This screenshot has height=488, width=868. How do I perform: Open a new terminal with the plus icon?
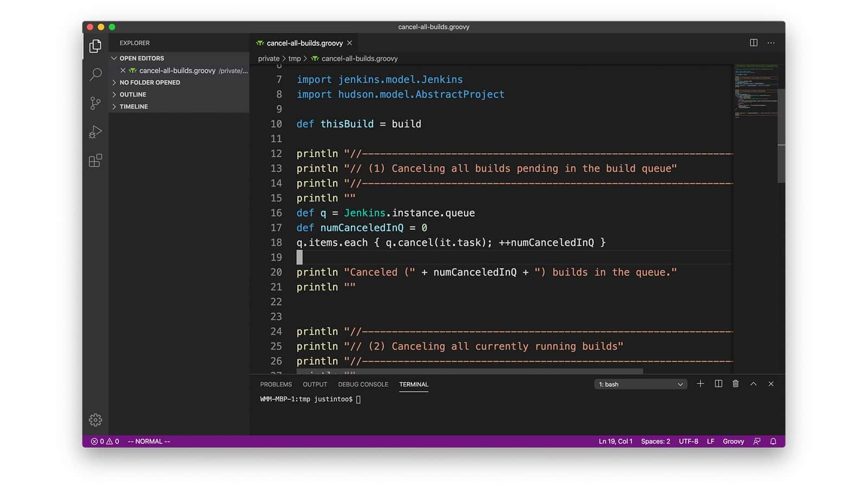tap(700, 384)
